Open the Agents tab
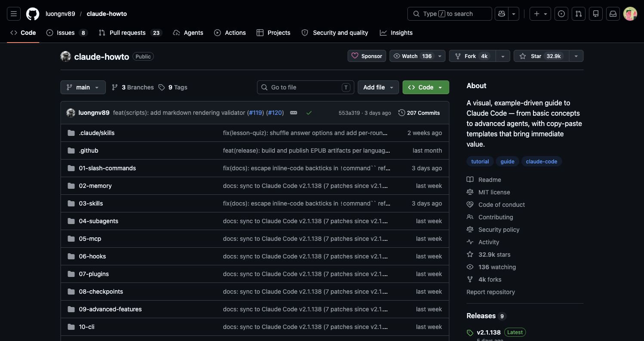Screen dimensions: 644x341 188,33
